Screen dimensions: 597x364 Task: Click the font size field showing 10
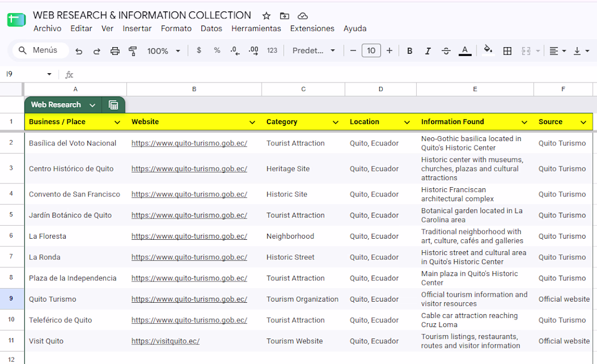pyautogui.click(x=371, y=50)
